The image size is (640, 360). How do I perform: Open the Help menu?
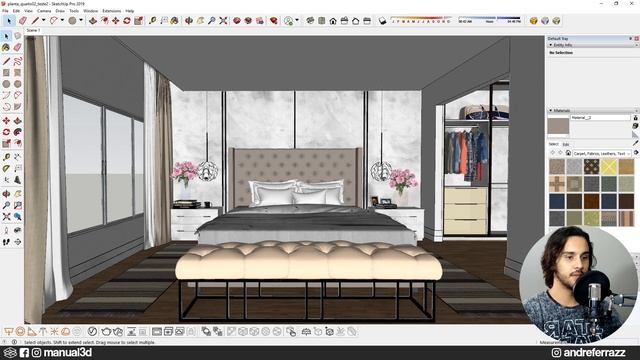tap(130, 11)
